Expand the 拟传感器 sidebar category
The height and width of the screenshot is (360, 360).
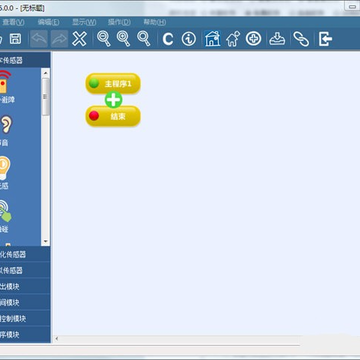coord(25,270)
